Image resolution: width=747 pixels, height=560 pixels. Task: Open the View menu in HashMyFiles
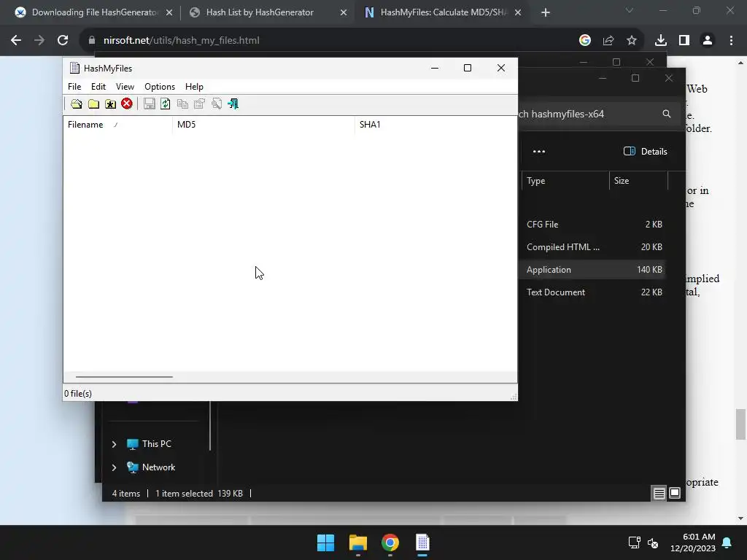[x=125, y=87]
